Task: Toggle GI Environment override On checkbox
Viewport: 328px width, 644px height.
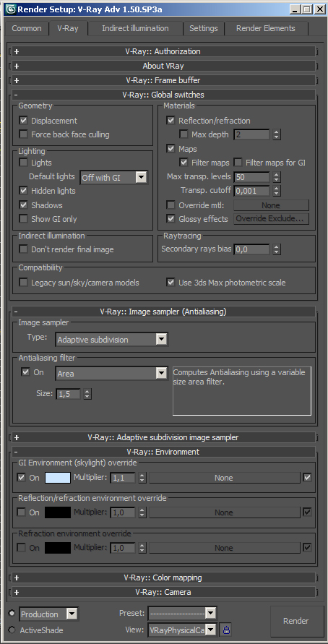Action: point(21,478)
